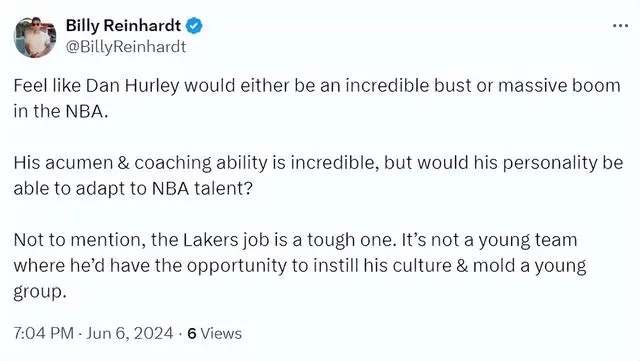The width and height of the screenshot is (640, 361).
Task: Click the final word 'group.' in tweet
Action: 40,292
